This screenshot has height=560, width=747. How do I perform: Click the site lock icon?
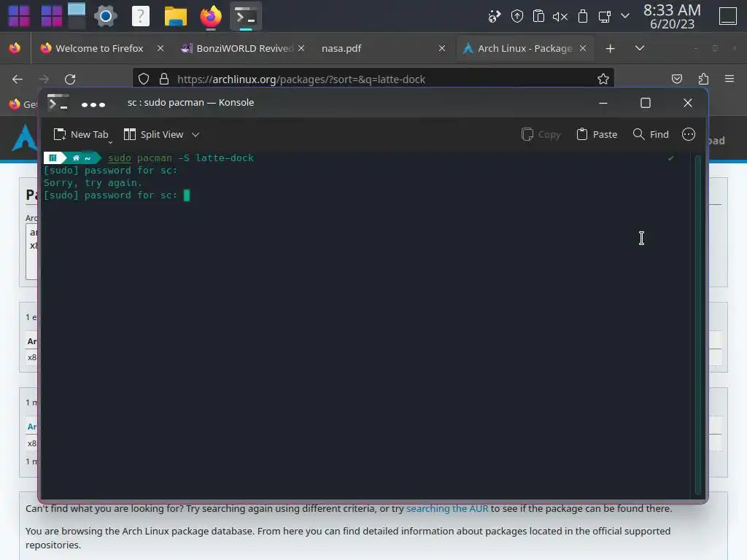pos(164,79)
